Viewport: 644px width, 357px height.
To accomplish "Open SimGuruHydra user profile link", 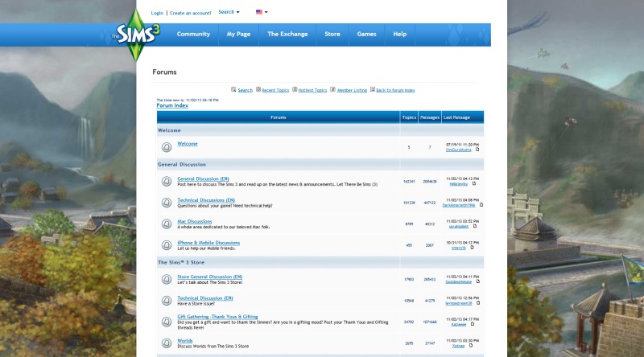I will [458, 150].
